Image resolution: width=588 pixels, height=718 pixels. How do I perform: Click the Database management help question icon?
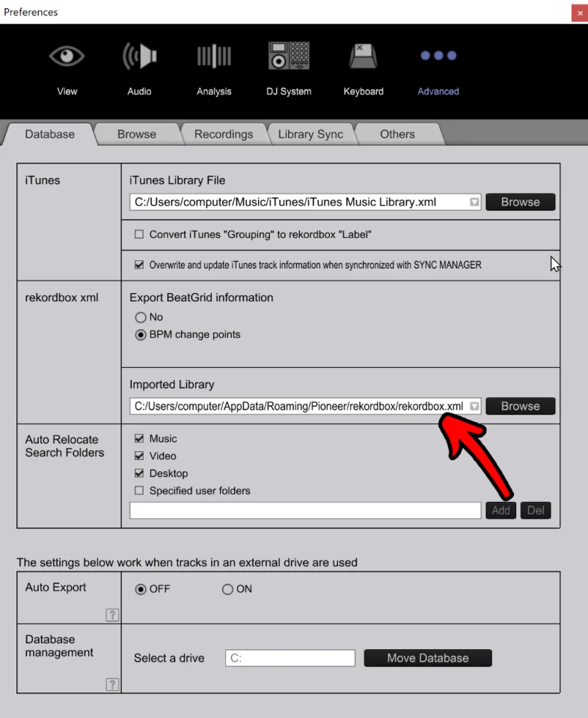click(112, 684)
